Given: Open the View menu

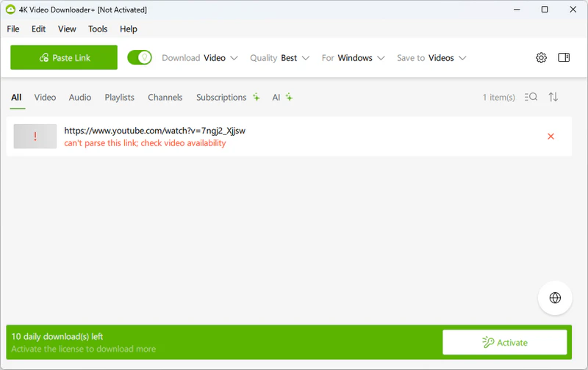Looking at the screenshot, I should pyautogui.click(x=67, y=29).
